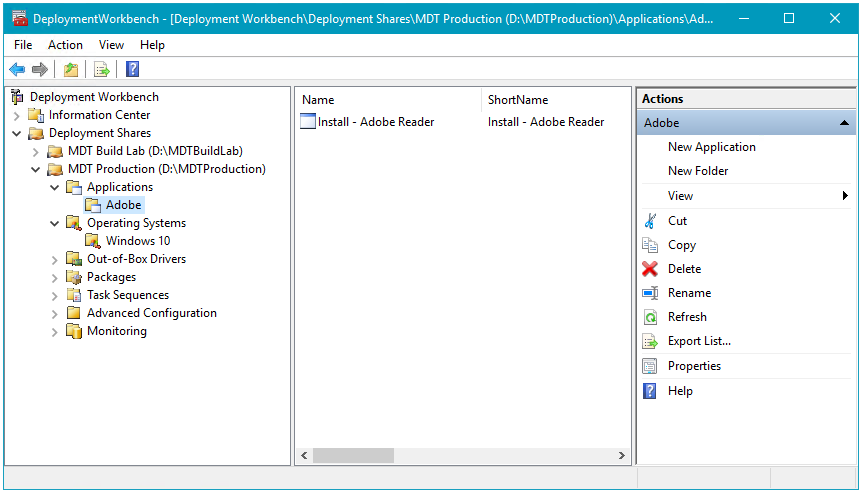The height and width of the screenshot is (495, 864).
Task: Click the horizontal scrollbar right arrow
Action: pos(621,456)
